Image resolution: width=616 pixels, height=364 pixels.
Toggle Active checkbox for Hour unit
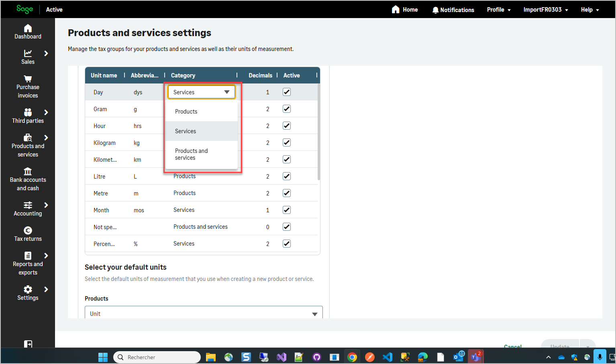(287, 126)
